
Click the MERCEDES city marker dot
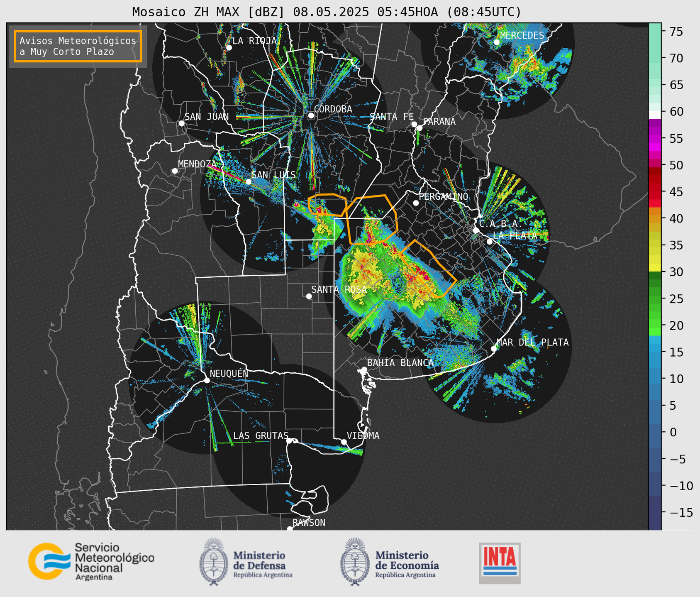496,42
